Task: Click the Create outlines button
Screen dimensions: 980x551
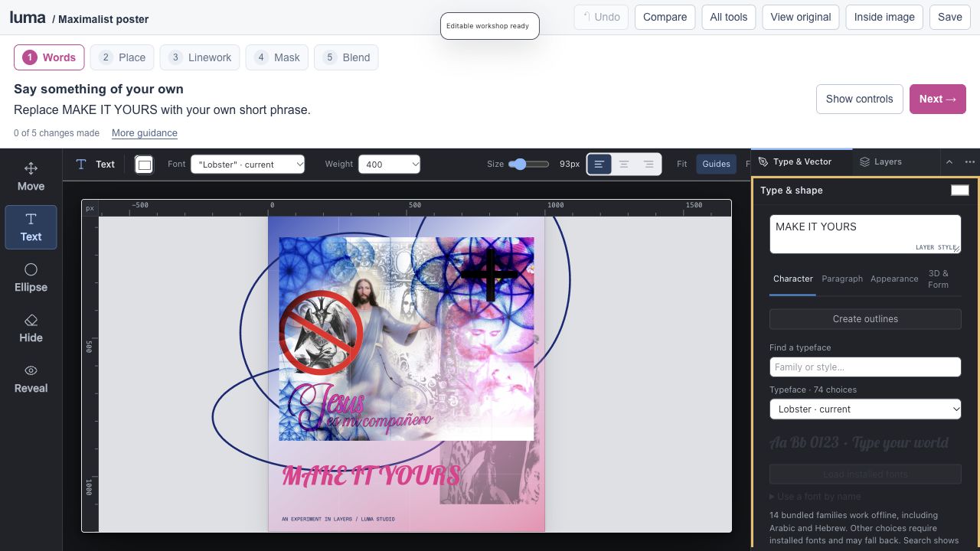Action: point(865,319)
